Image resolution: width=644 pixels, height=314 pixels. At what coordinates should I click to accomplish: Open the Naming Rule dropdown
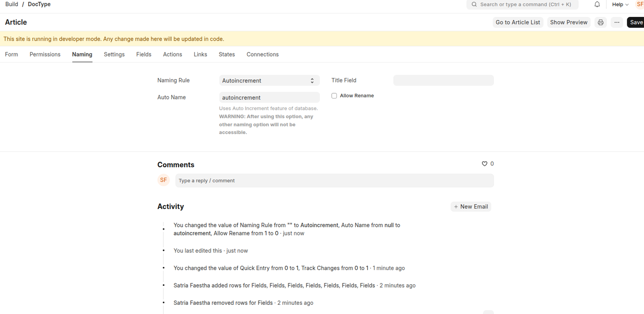[269, 80]
